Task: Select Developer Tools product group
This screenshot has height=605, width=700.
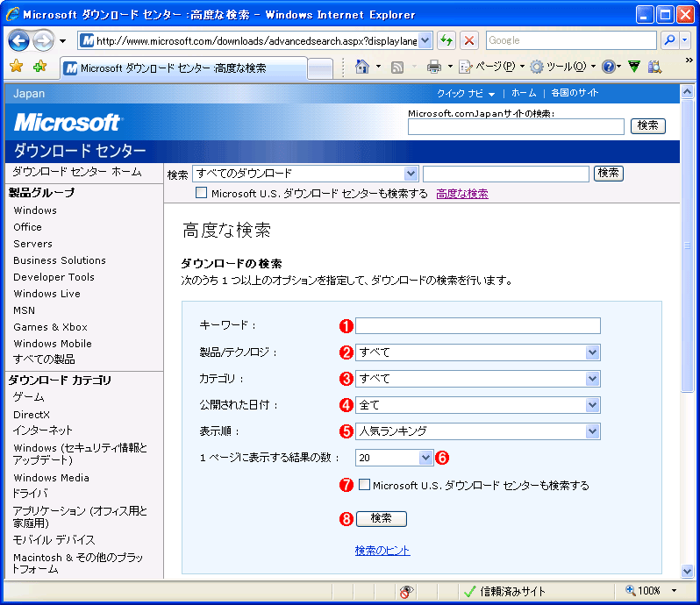Action: pos(54,277)
